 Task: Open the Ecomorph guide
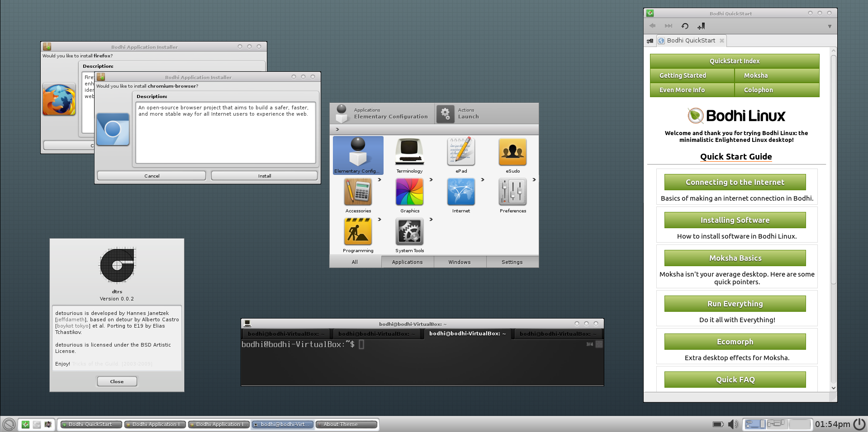point(735,342)
